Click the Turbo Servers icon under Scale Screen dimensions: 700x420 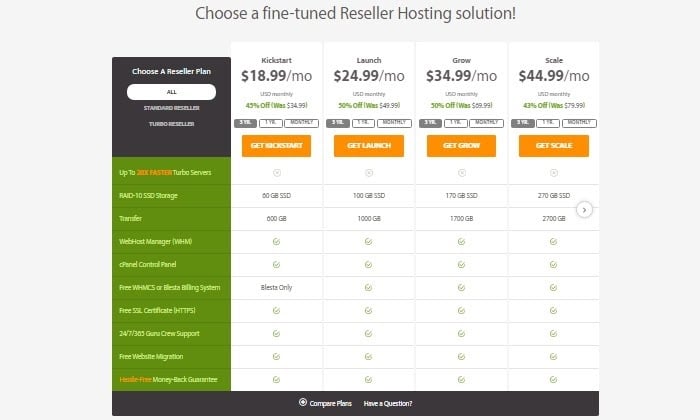click(554, 173)
